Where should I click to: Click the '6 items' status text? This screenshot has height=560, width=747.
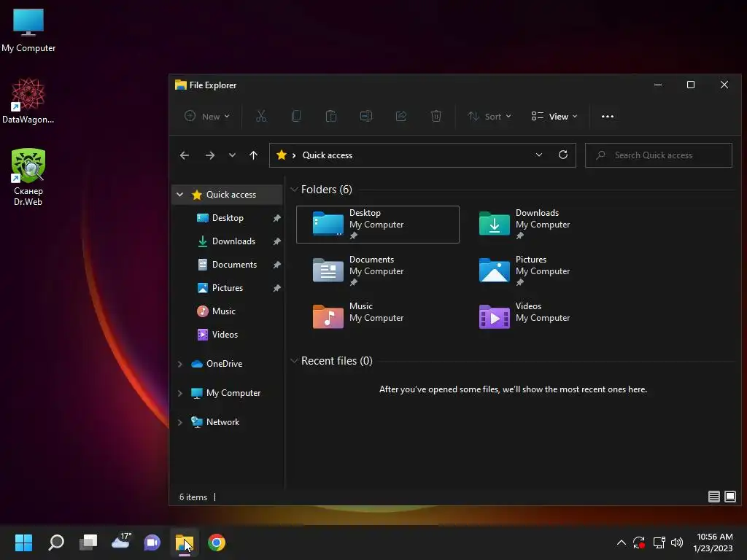[193, 497]
